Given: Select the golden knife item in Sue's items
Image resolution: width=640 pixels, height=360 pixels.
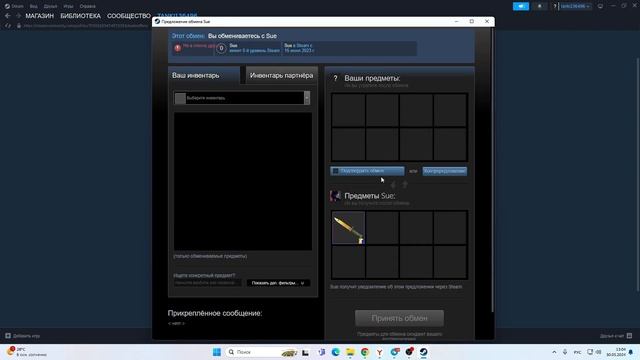Looking at the screenshot, I should [x=348, y=228].
